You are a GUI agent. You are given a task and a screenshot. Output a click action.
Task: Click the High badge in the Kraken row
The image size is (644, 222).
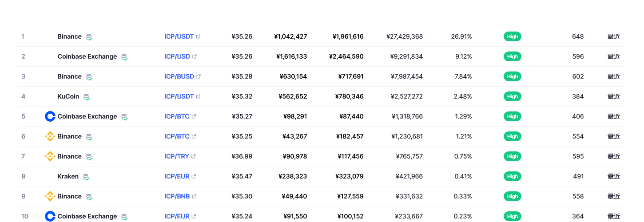[x=512, y=176]
